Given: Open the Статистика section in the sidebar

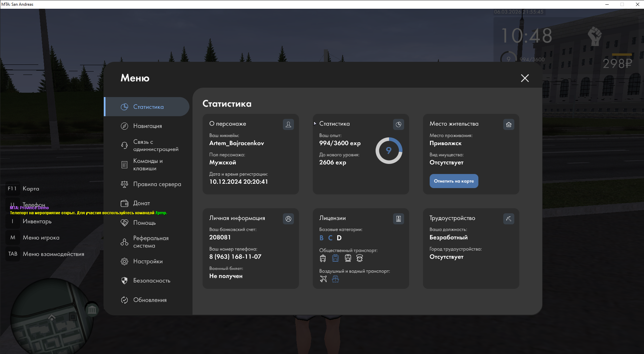Looking at the screenshot, I should tap(147, 107).
